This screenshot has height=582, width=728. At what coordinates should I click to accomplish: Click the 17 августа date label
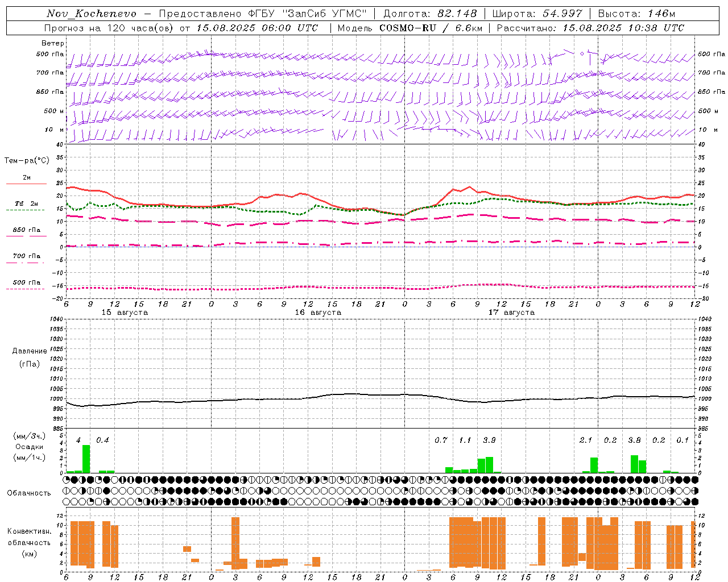(x=511, y=313)
